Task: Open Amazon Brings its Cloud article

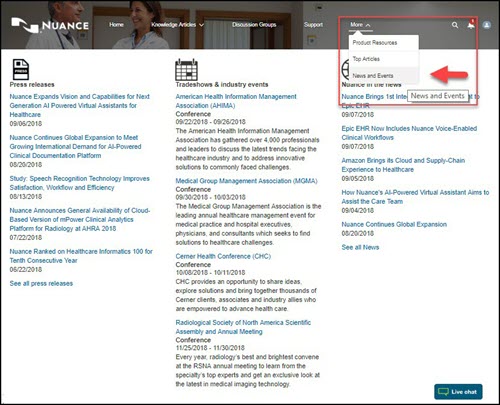Action: [x=403, y=165]
